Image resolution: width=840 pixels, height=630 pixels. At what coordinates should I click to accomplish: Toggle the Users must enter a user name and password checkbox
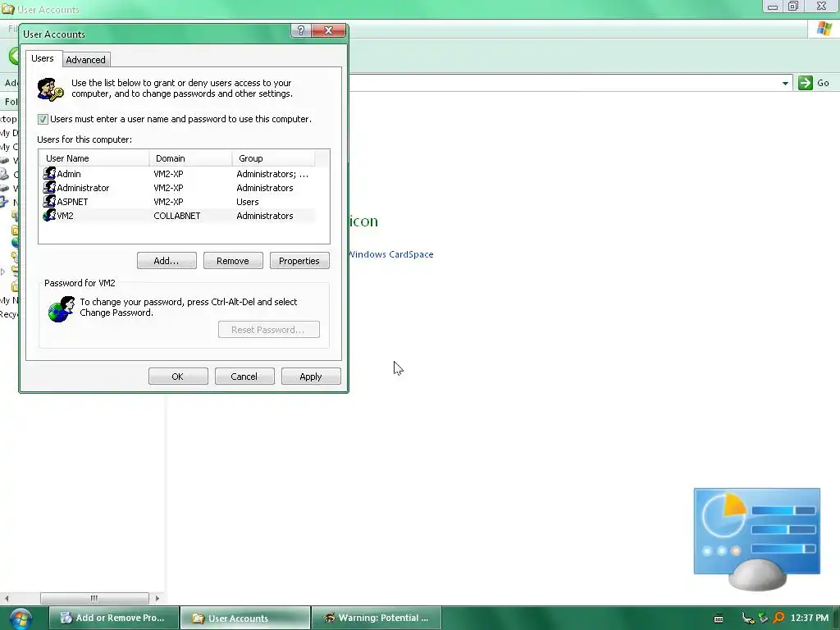point(43,119)
